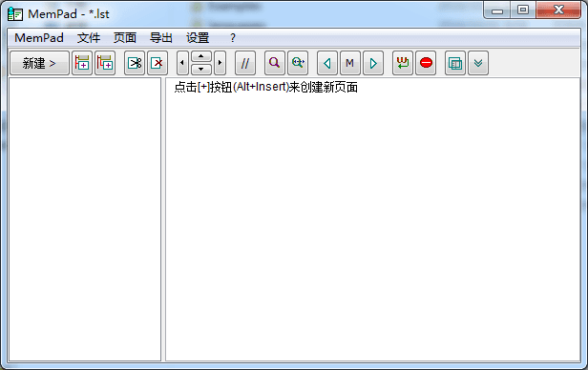Viewport: 588px width, 370px height.
Task: Click the double slash // toolbar button
Action: click(245, 63)
